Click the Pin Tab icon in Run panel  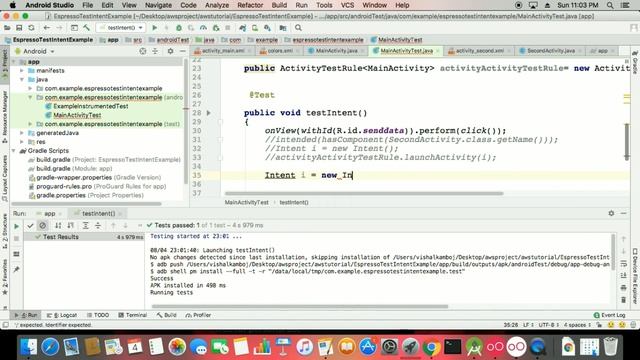tap(16, 269)
